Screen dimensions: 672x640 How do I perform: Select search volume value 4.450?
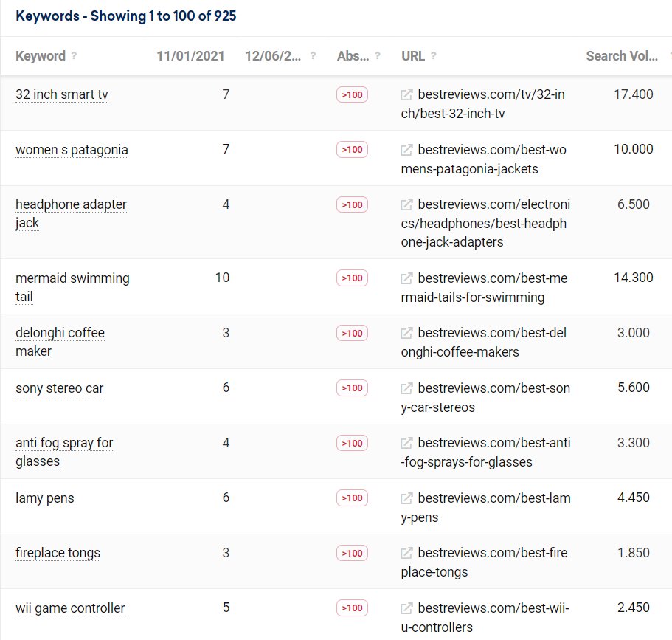coord(634,498)
